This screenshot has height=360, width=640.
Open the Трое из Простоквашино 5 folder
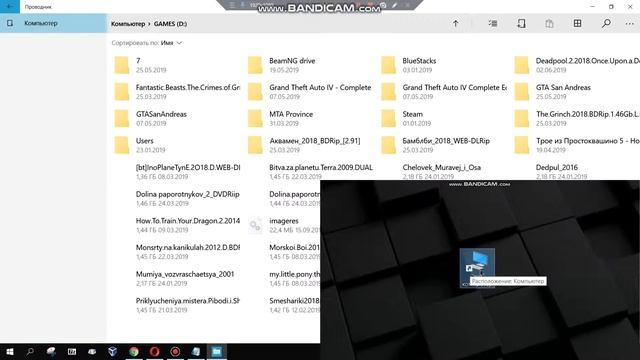coord(577,145)
